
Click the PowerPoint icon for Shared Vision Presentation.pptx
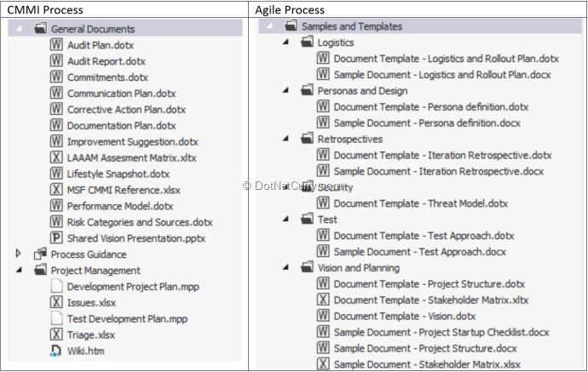(56, 238)
